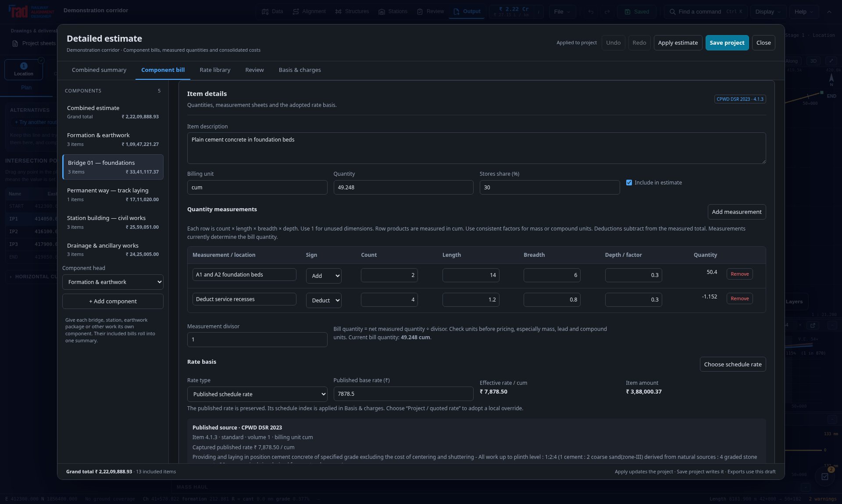The height and width of the screenshot is (504, 842).
Task: Click the + Add component button
Action: (x=113, y=302)
